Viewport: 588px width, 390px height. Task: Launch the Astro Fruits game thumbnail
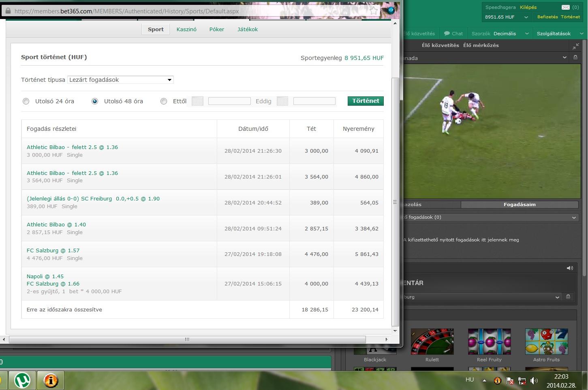pos(546,341)
